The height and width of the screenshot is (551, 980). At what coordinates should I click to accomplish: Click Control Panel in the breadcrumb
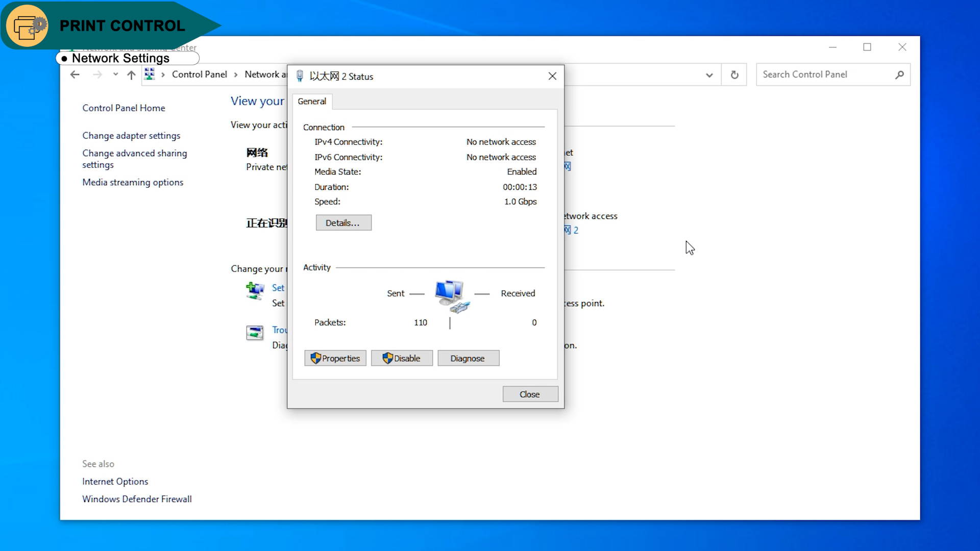point(199,74)
